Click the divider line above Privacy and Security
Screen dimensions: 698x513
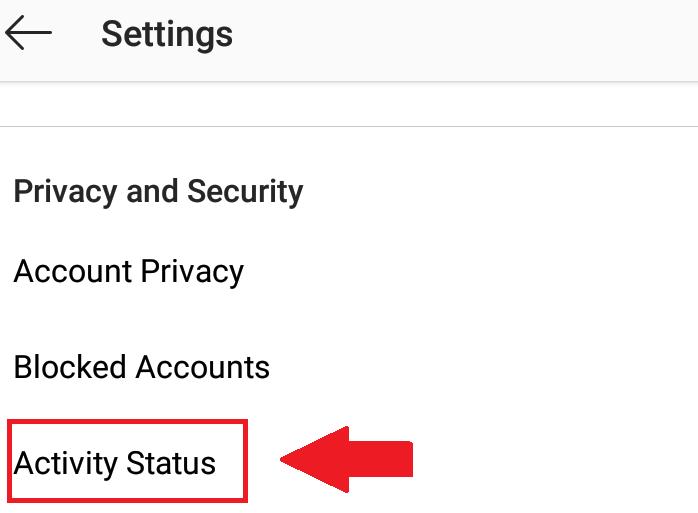pos(349,127)
